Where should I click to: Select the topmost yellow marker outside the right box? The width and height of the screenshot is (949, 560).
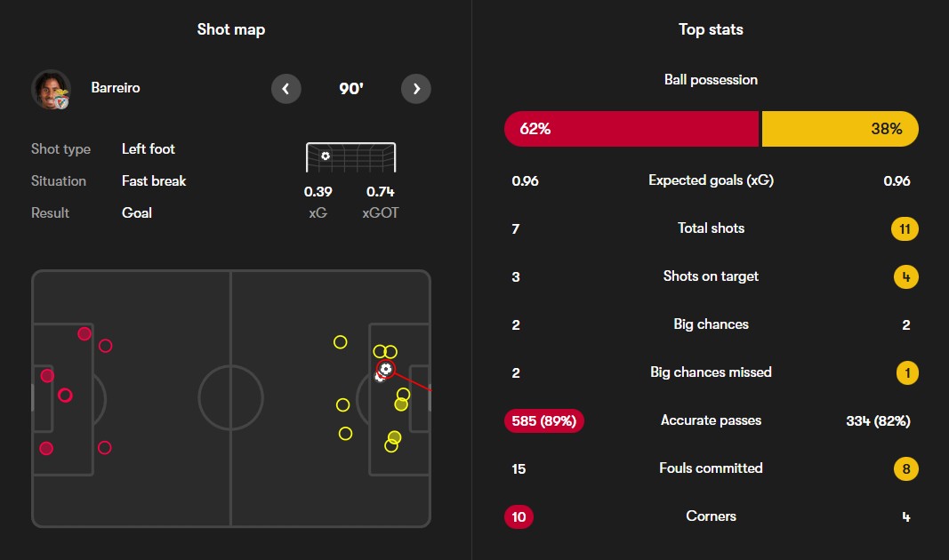click(340, 341)
